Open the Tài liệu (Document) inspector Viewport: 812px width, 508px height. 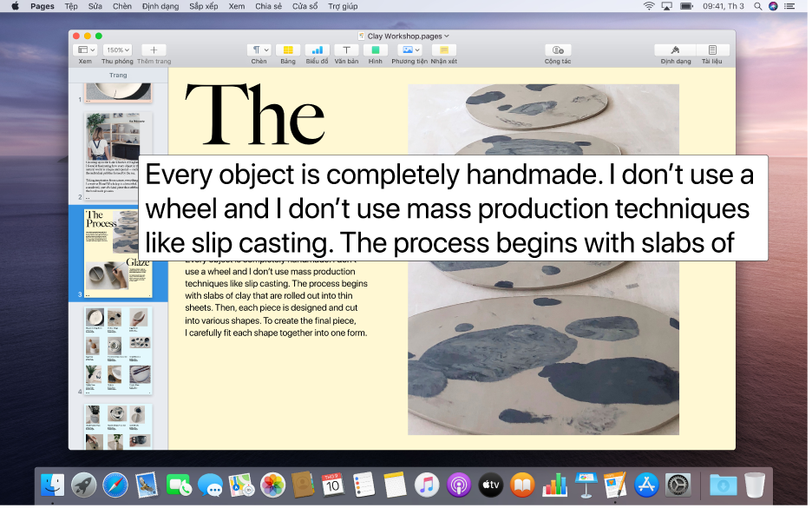715,50
